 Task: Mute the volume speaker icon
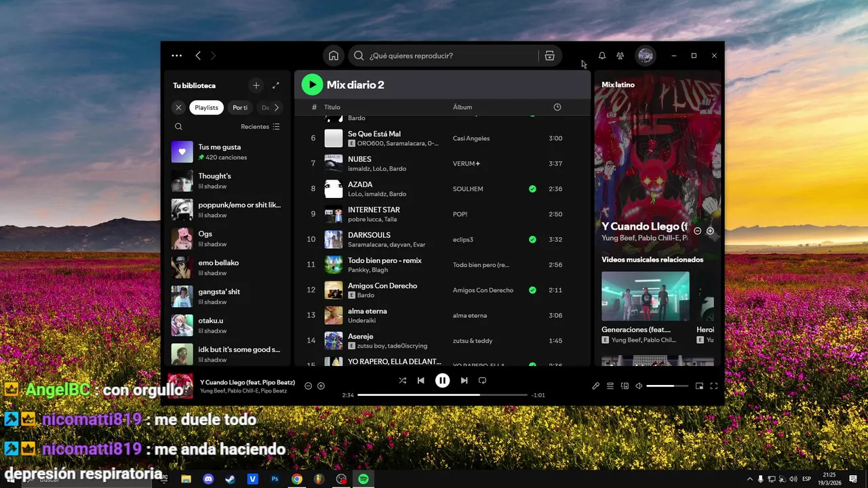(639, 386)
